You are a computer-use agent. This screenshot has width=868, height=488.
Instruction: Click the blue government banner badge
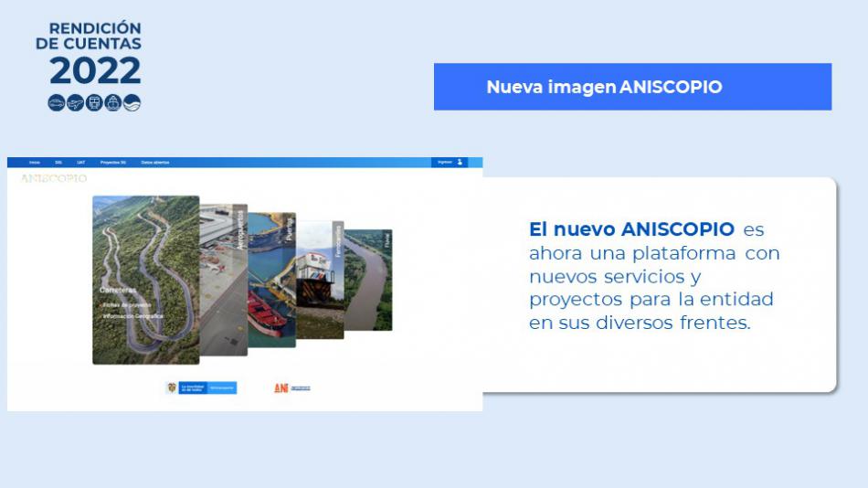207,387
